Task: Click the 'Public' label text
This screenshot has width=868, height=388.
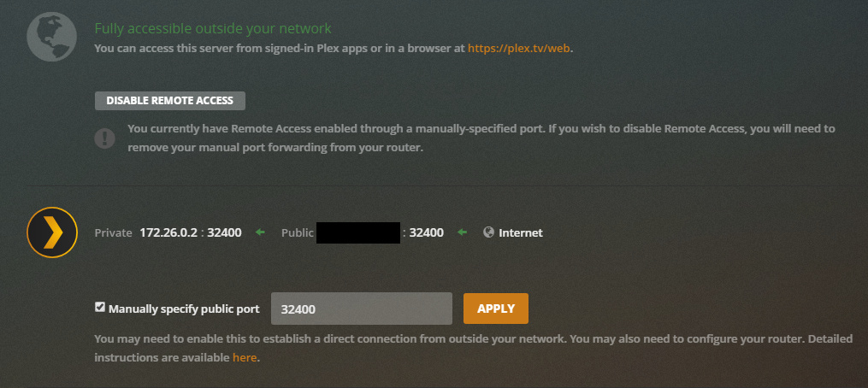Action: (x=298, y=232)
